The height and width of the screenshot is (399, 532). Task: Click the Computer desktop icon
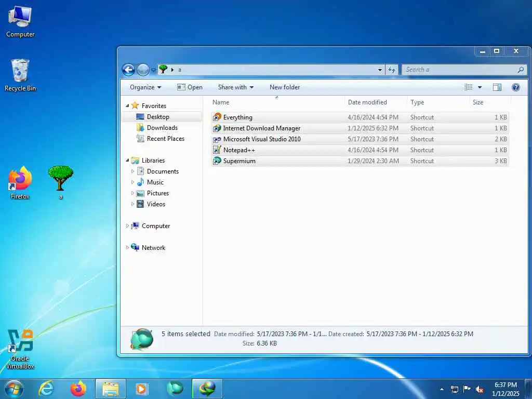[x=20, y=21]
